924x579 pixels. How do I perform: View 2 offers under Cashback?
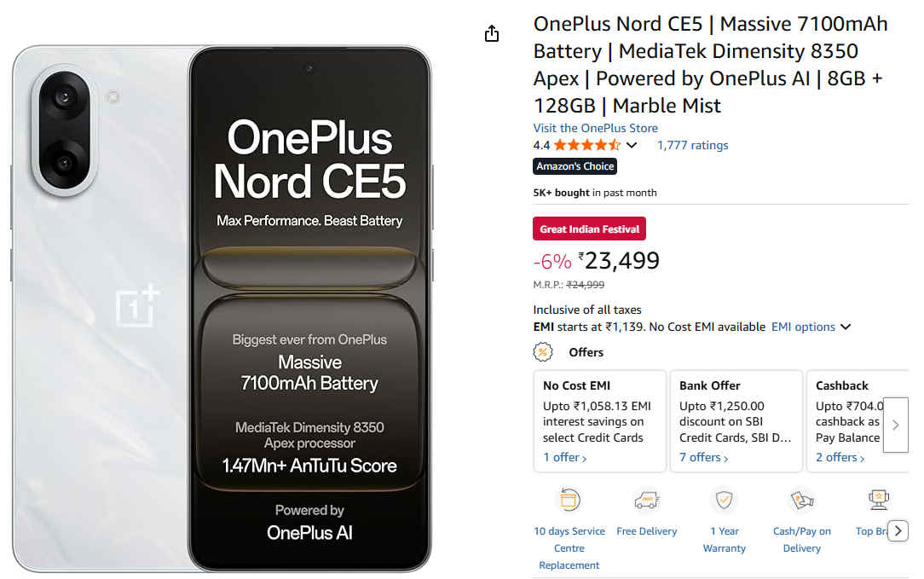coord(840,458)
